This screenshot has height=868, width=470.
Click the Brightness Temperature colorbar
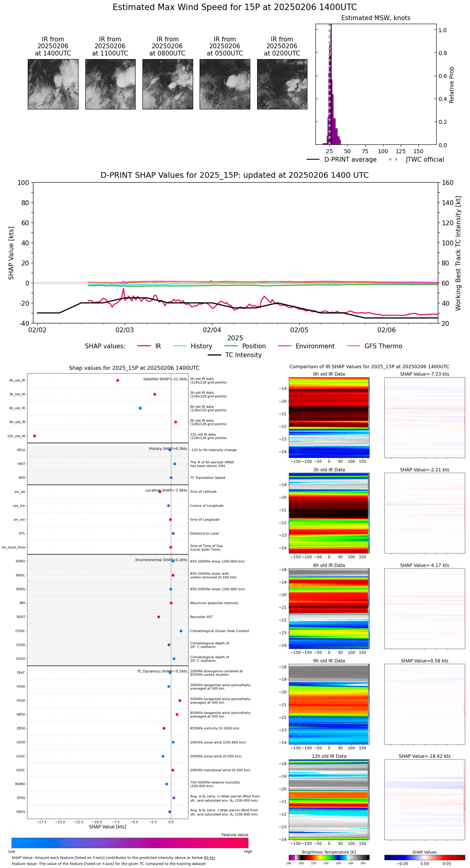[329, 858]
